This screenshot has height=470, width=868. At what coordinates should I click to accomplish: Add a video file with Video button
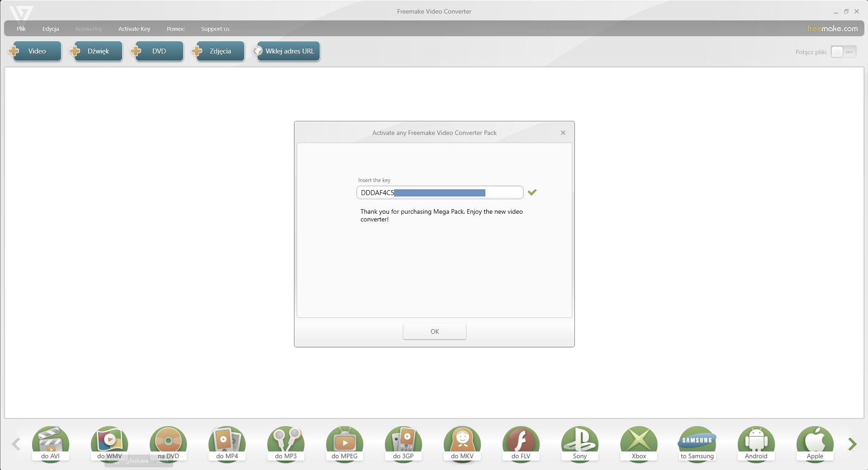click(35, 51)
